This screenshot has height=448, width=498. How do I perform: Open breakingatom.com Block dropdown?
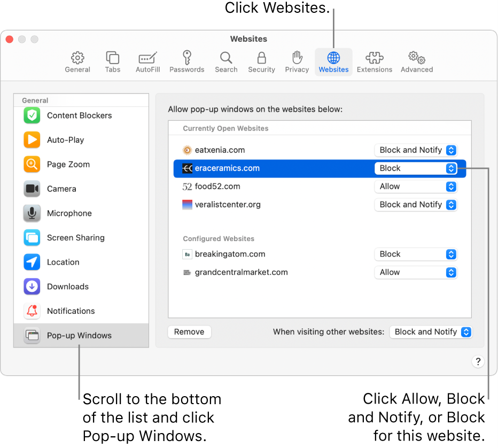[416, 254]
